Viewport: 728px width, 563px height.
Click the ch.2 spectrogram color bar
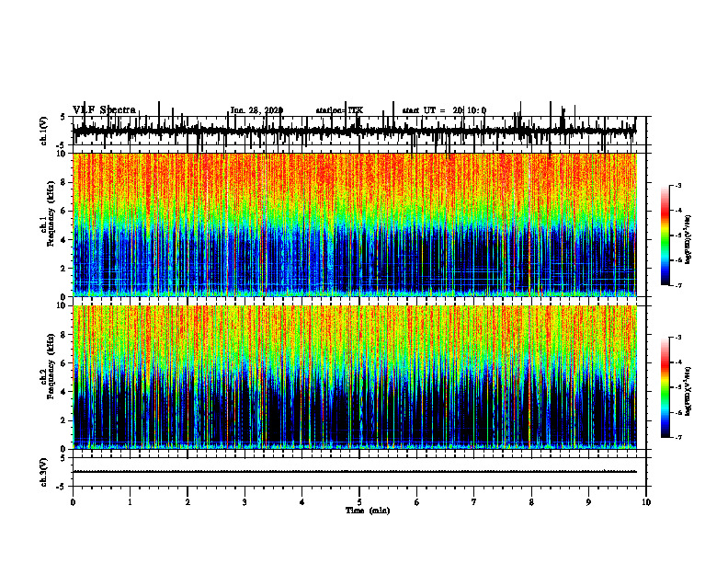click(x=665, y=387)
